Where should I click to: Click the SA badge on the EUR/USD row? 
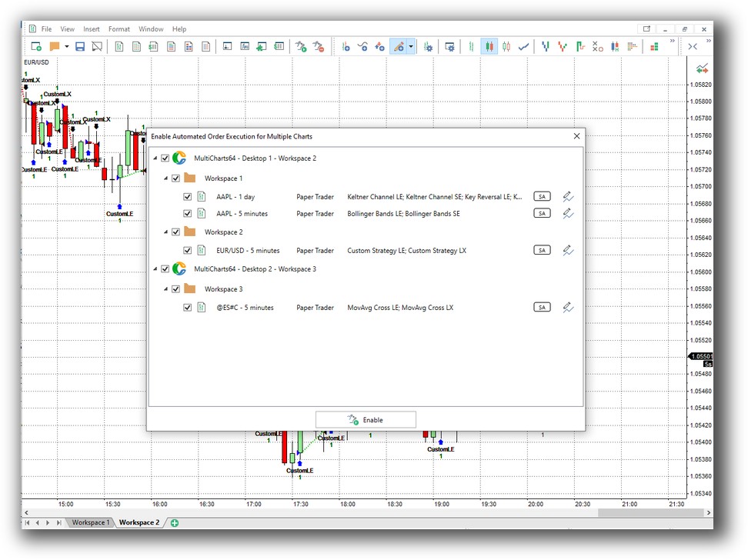[x=542, y=251]
